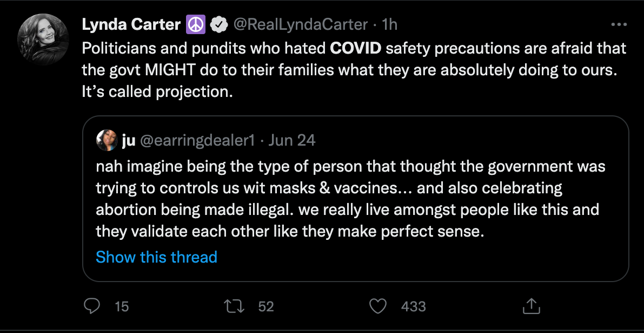Click the ju display name in quote
Screen dimensions: 644x333
pos(129,141)
